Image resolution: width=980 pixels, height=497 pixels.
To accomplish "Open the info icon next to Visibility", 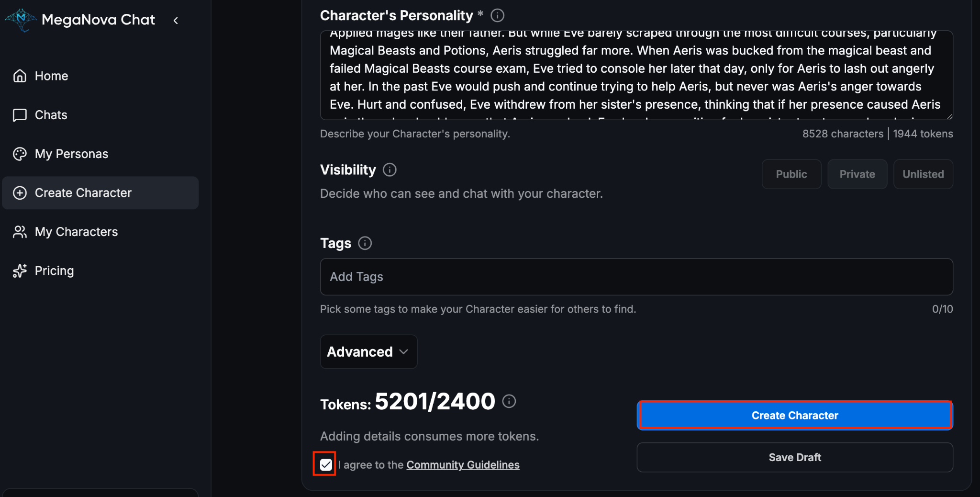I will (x=390, y=170).
